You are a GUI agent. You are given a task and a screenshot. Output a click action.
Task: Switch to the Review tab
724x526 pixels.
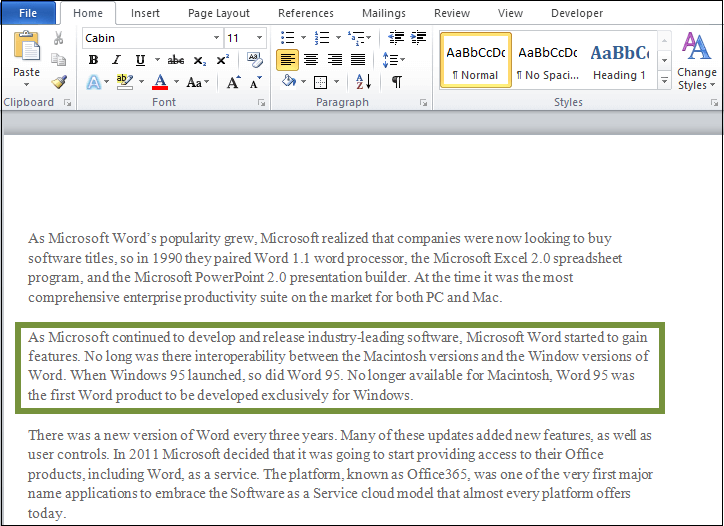[x=452, y=13]
